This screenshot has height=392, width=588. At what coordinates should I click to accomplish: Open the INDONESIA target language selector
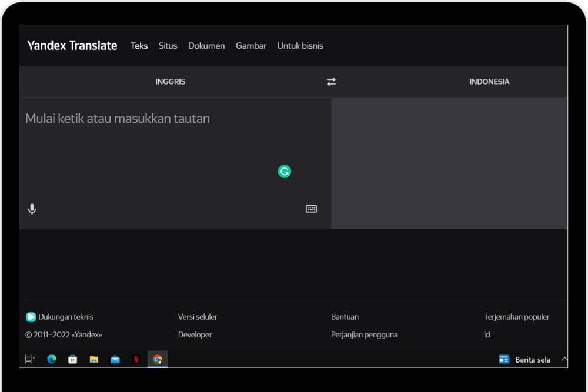(489, 82)
